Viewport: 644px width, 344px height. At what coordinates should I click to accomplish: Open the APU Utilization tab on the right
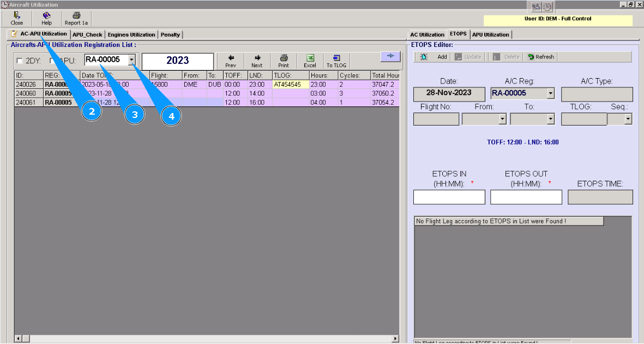pyautogui.click(x=490, y=34)
